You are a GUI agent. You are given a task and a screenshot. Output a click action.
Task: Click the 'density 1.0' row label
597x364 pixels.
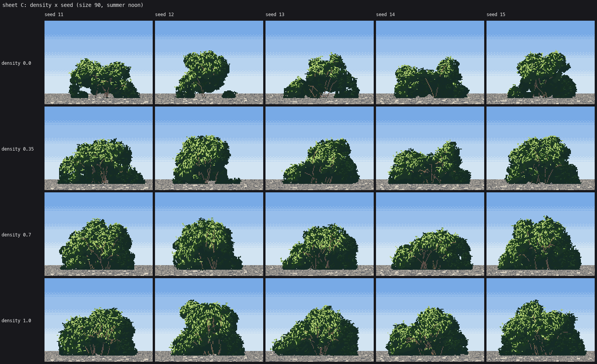pos(16,321)
